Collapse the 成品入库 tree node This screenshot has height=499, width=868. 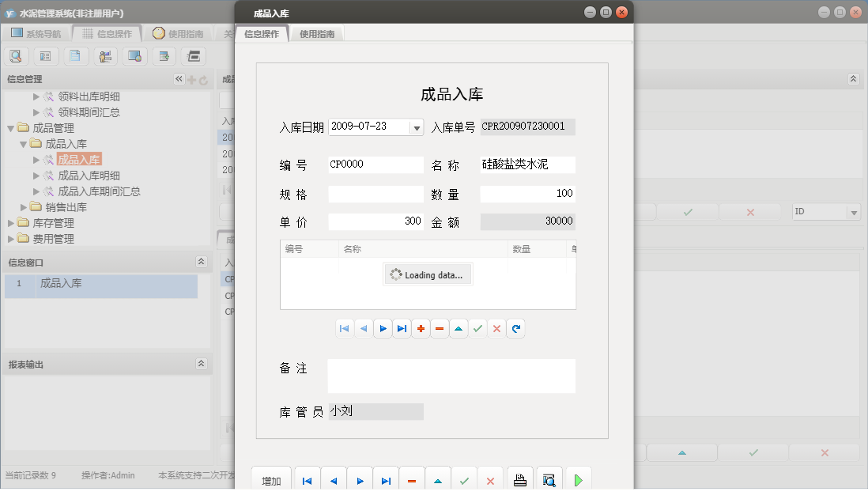(x=25, y=143)
